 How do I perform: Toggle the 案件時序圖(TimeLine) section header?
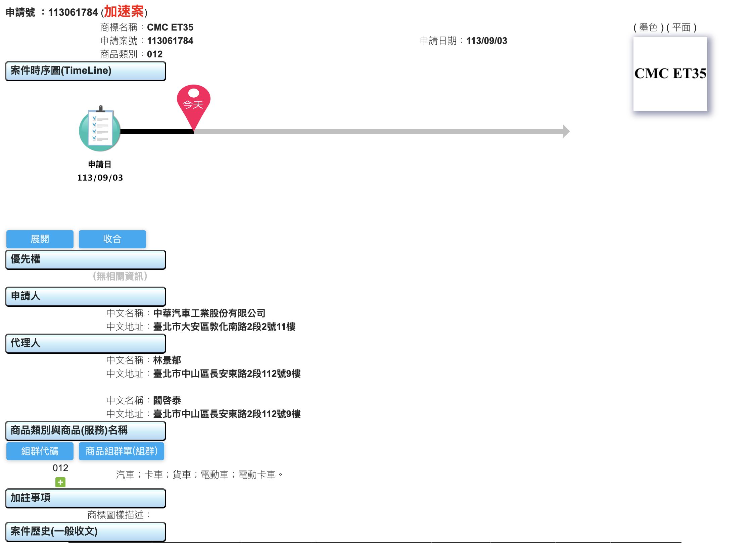pyautogui.click(x=86, y=71)
